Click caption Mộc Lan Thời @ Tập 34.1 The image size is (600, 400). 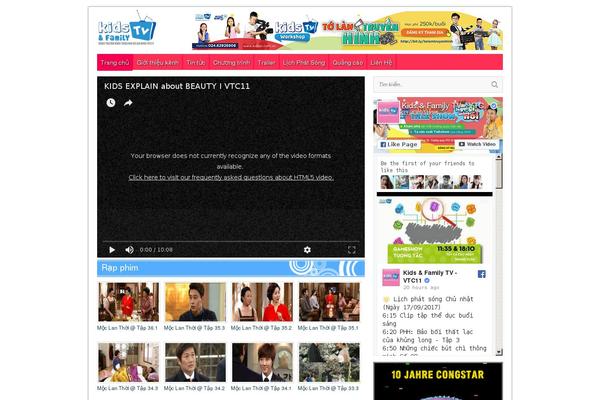click(261, 388)
